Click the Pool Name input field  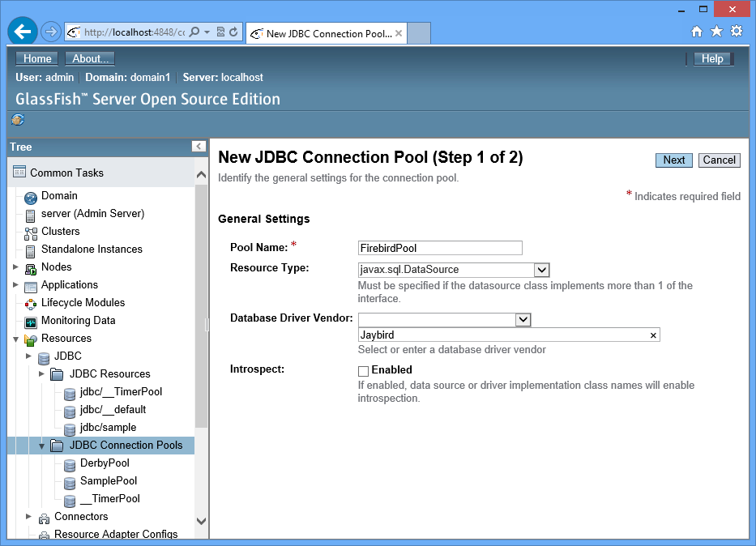pos(440,248)
